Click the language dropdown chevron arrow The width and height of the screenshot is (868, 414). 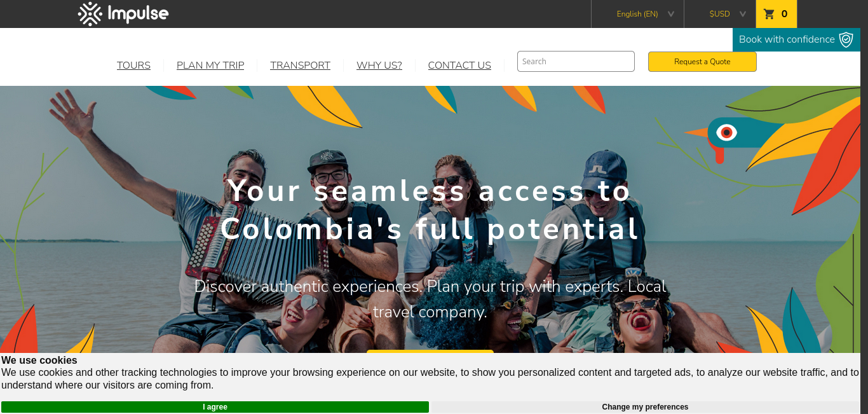671,14
